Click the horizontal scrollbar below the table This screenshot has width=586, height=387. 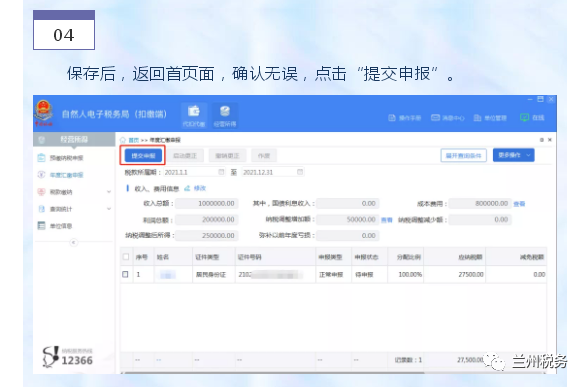coord(275,372)
